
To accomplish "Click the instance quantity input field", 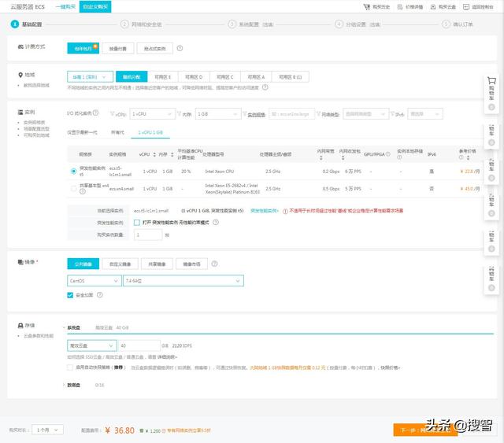I will 148,234.
